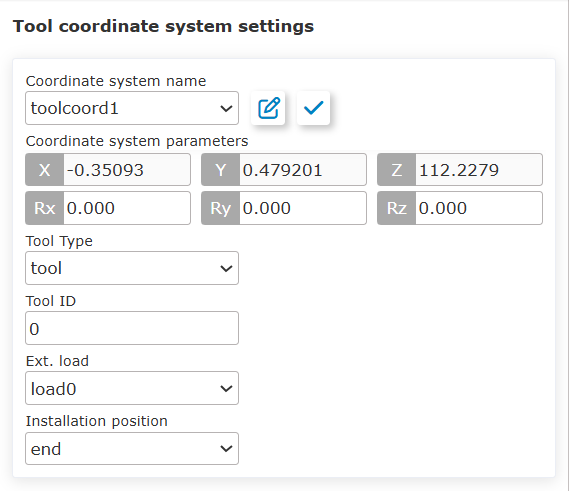Click the Y coordinate value field
The image size is (569, 491).
303,169
